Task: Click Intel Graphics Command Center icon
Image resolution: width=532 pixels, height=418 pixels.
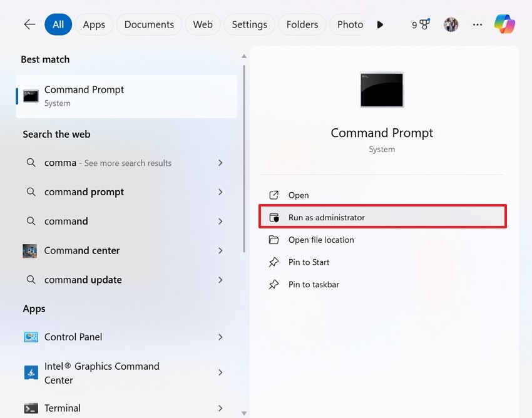Action: [31, 372]
